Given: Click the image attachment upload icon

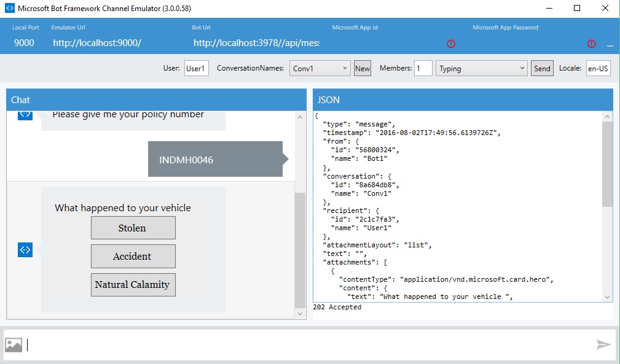Looking at the screenshot, I should click(x=14, y=344).
